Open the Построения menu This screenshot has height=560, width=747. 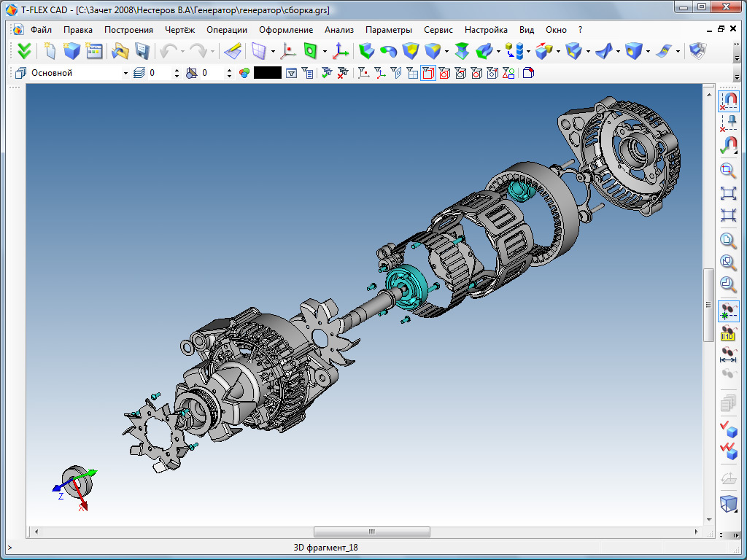click(x=128, y=29)
